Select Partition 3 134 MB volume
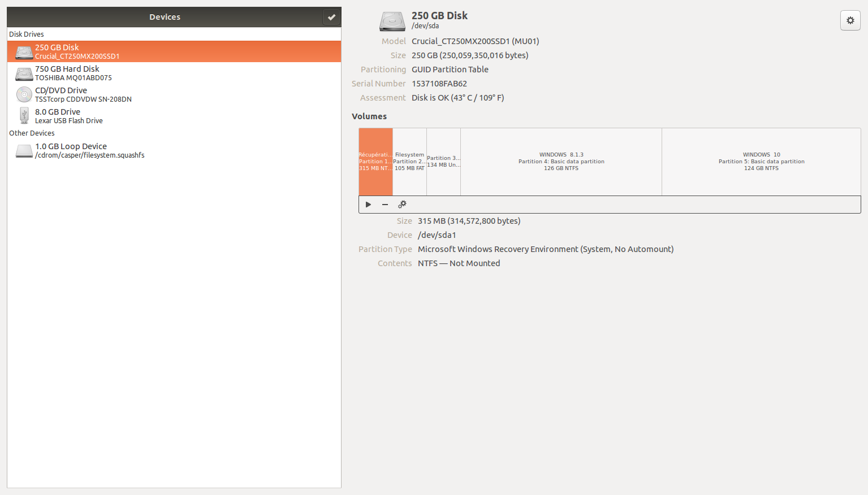Viewport: 868px width, 495px height. [x=443, y=162]
